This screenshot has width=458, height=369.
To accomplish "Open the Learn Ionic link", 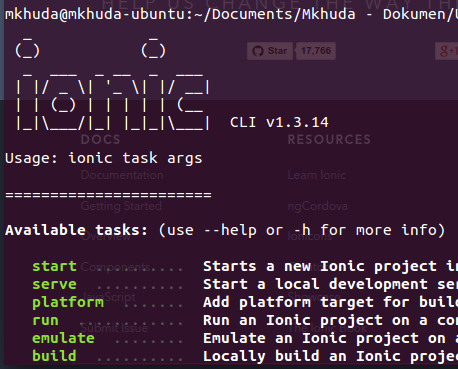I will pos(317,175).
